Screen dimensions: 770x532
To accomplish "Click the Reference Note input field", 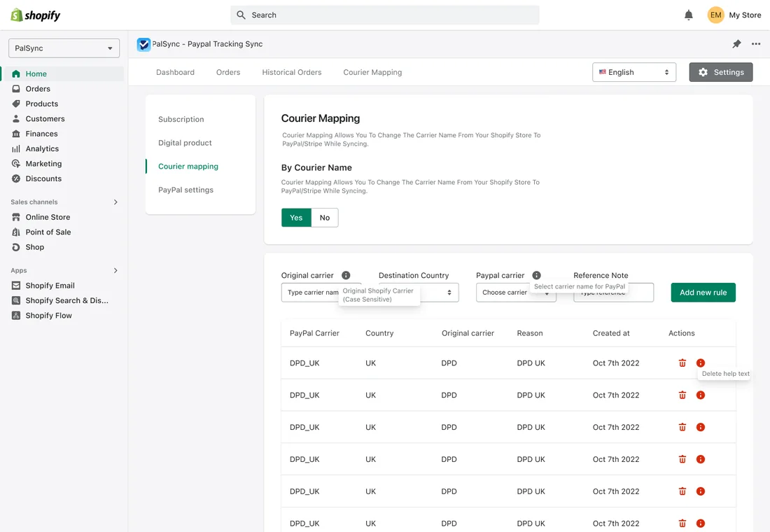I will click(x=613, y=293).
